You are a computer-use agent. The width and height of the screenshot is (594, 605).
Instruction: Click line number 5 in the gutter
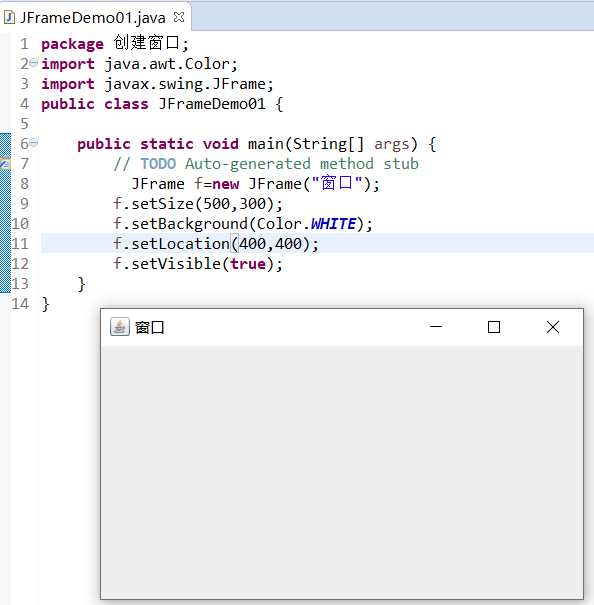pos(24,124)
